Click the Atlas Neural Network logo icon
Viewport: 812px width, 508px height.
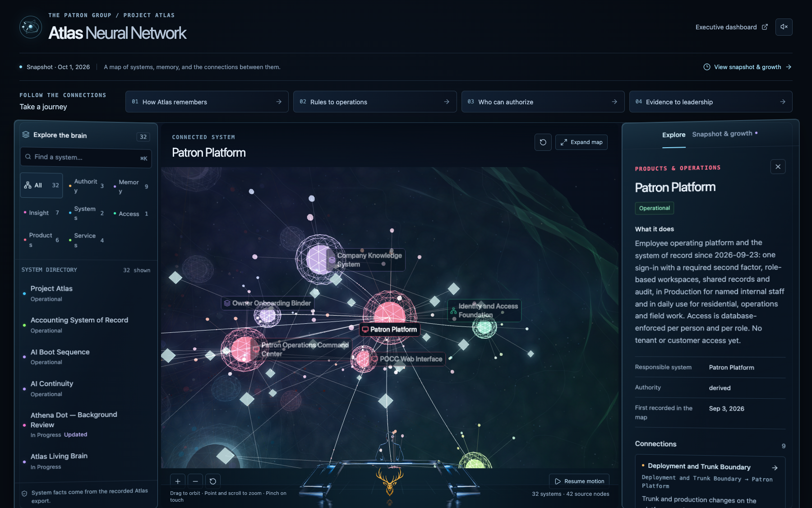click(x=31, y=27)
